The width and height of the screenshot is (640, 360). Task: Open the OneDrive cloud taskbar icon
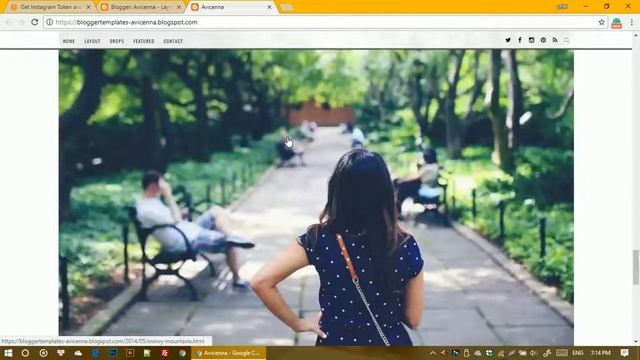tap(78, 353)
